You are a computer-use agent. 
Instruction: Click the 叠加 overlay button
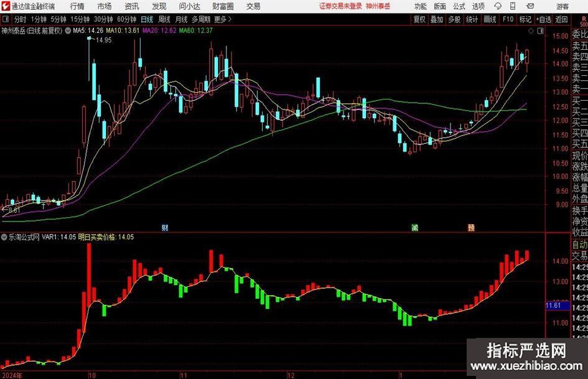pyautogui.click(x=437, y=19)
